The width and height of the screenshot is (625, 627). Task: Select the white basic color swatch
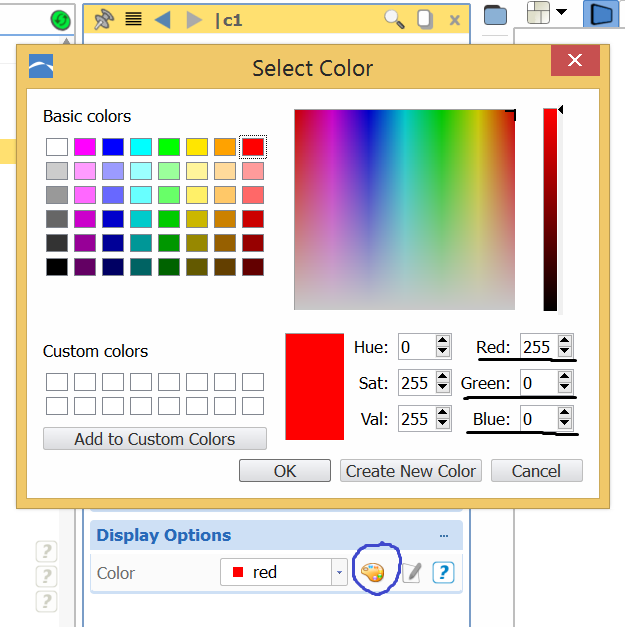(57, 147)
